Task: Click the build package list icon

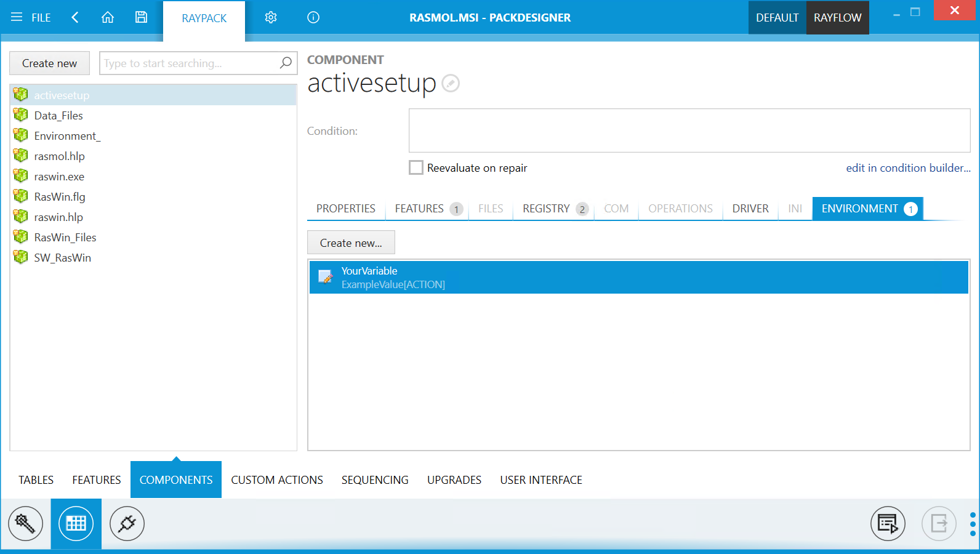Action: pyautogui.click(x=888, y=524)
